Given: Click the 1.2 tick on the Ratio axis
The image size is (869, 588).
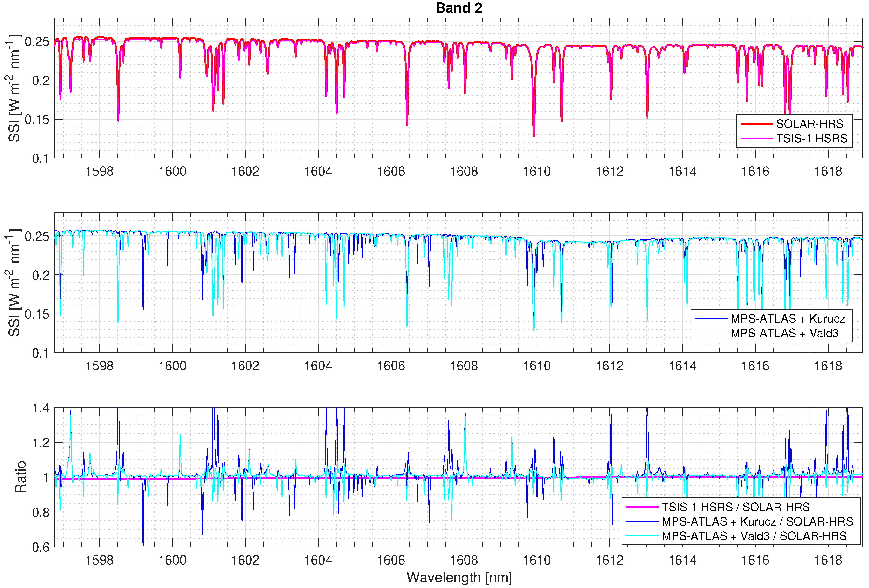Looking at the screenshot, I should pyautogui.click(x=41, y=443).
